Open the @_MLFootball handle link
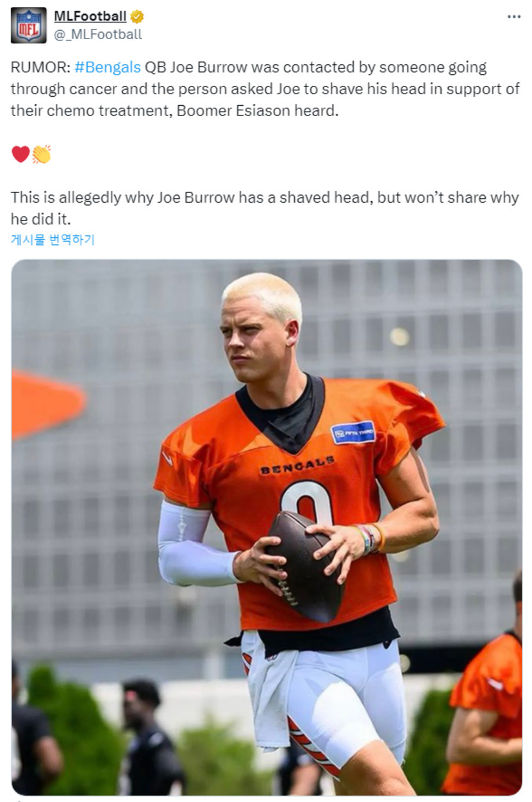This screenshot has width=532, height=802. coord(98,35)
